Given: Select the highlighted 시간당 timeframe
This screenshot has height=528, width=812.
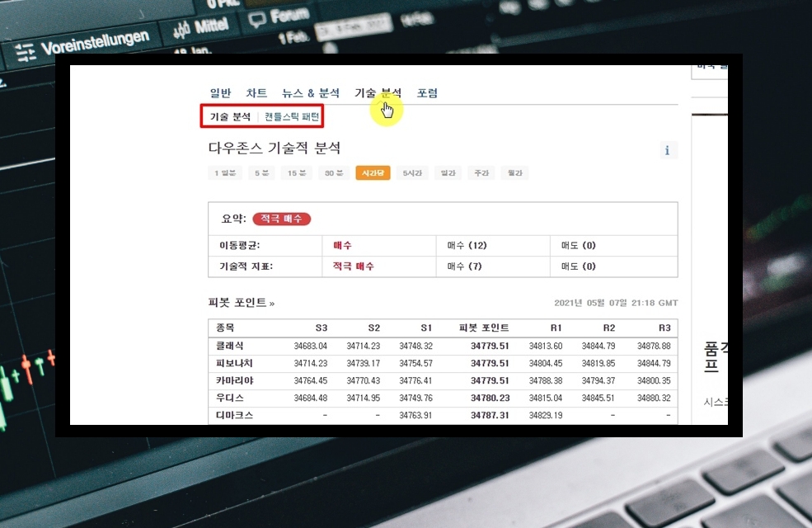Looking at the screenshot, I should (x=373, y=173).
